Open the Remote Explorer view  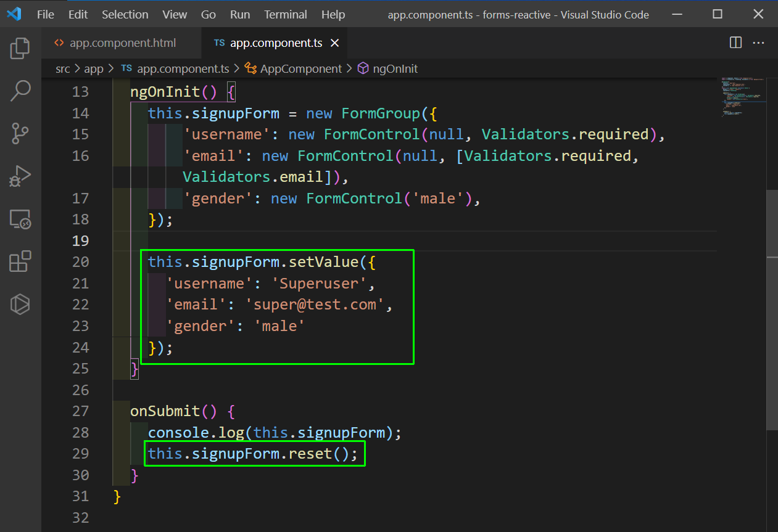pos(20,219)
